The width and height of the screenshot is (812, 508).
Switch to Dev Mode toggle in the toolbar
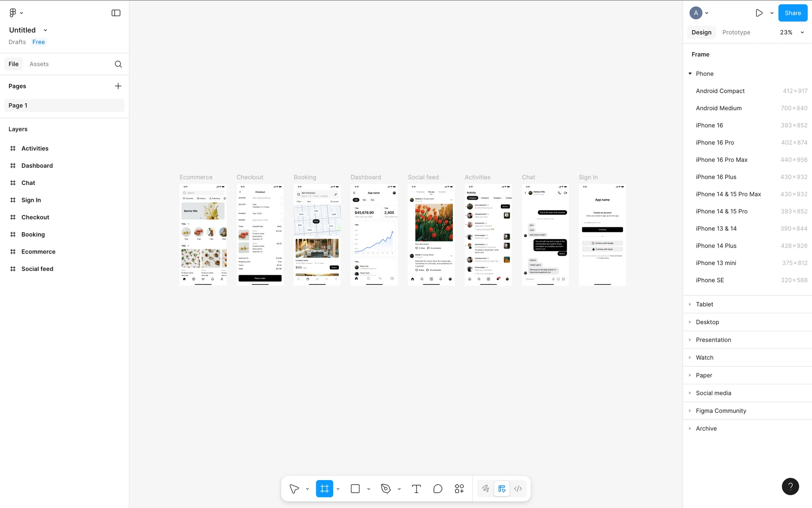click(518, 489)
